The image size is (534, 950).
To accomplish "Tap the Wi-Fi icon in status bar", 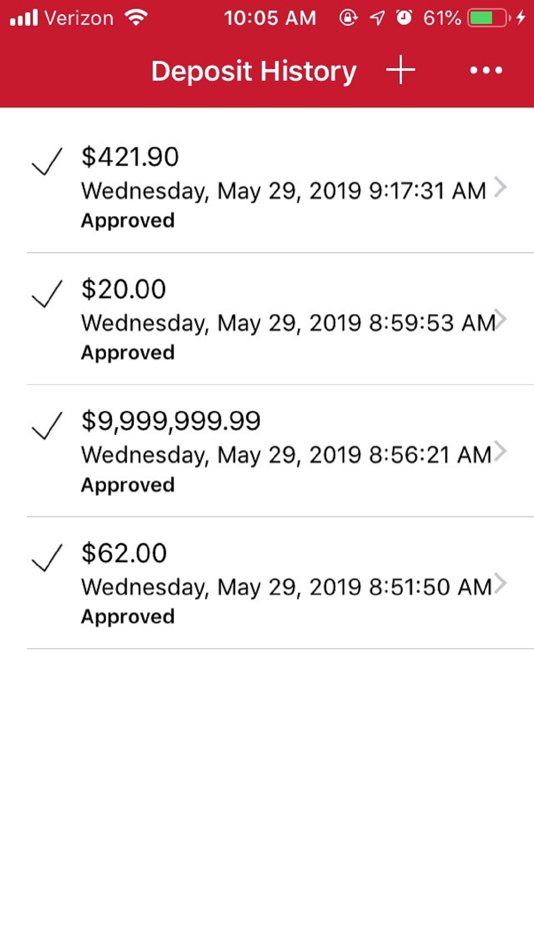I will coord(136,18).
